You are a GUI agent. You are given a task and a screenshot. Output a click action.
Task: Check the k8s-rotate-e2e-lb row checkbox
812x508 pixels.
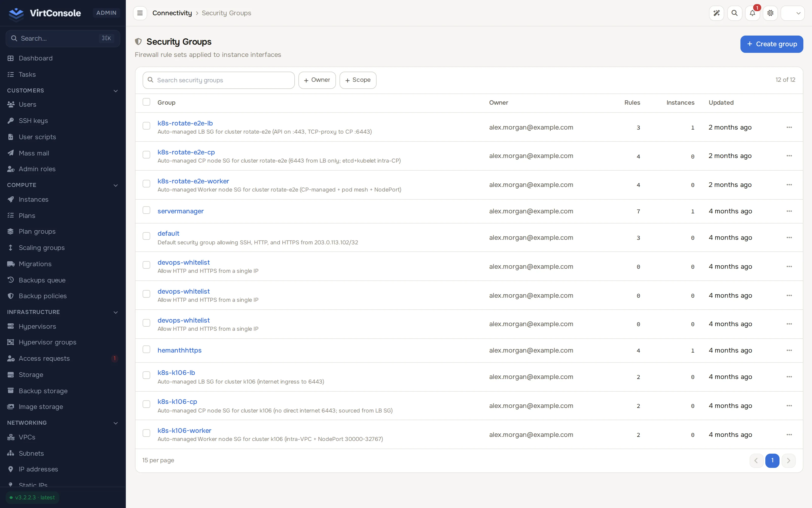tap(146, 126)
